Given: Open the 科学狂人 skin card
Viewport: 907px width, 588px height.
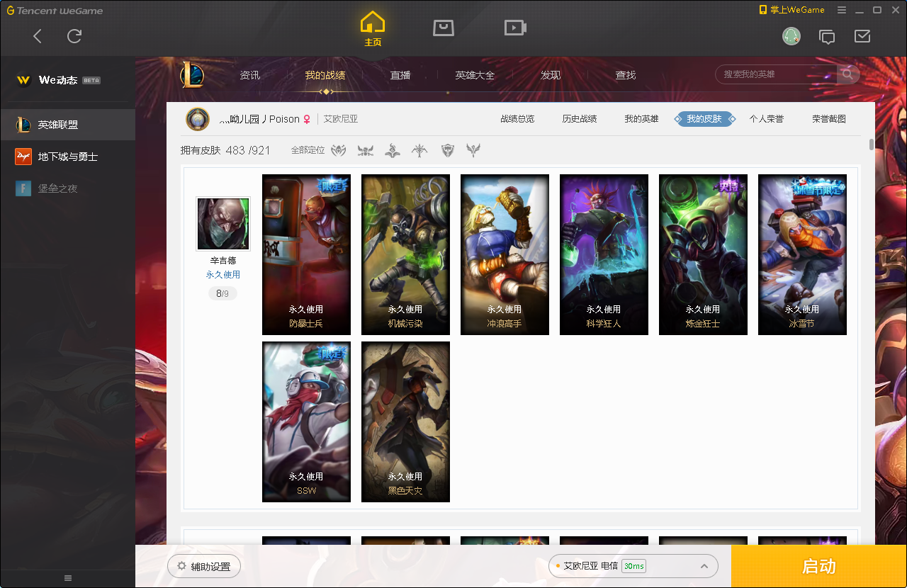Looking at the screenshot, I should (604, 254).
